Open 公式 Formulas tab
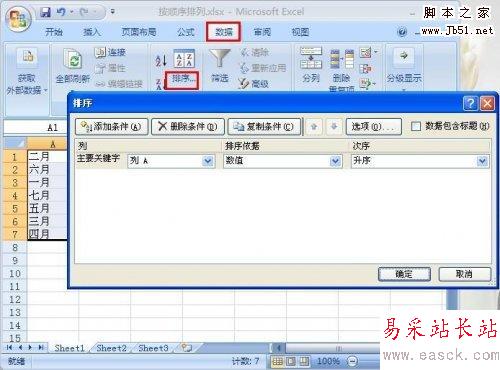 point(186,32)
